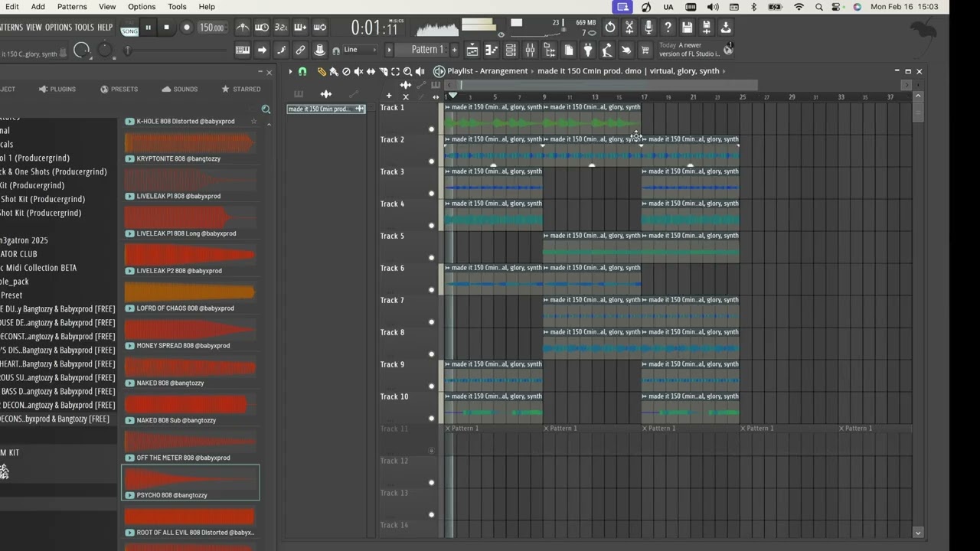980x551 pixels.
Task: Click the record button
Action: click(x=186, y=28)
